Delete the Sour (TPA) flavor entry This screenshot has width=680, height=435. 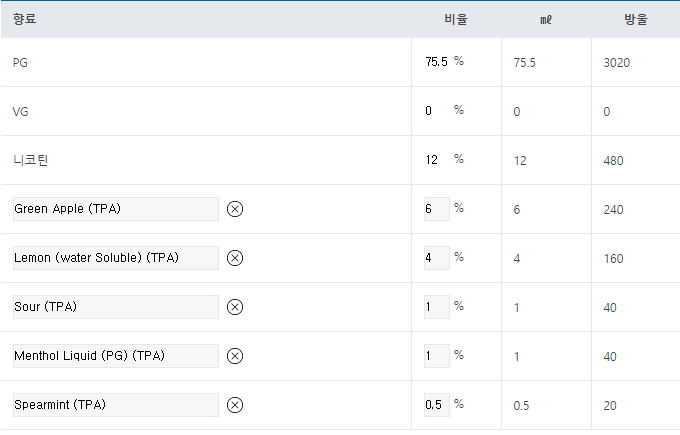tap(235, 307)
